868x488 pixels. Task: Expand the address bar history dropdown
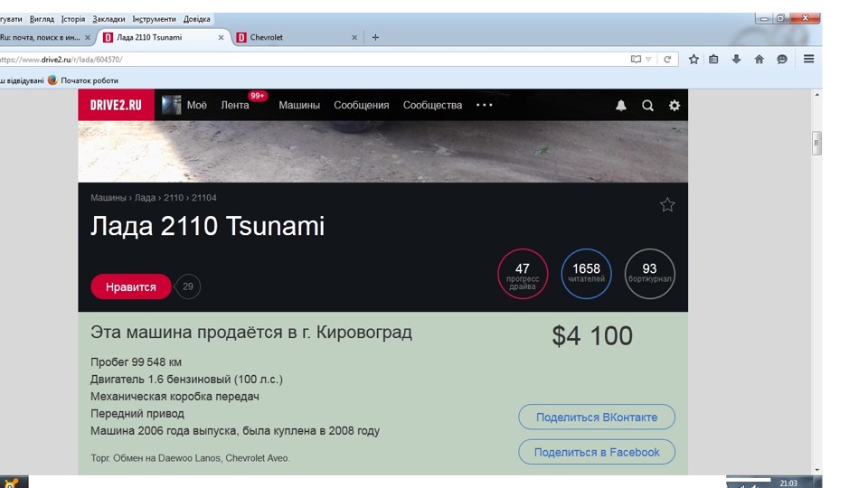[648, 60]
